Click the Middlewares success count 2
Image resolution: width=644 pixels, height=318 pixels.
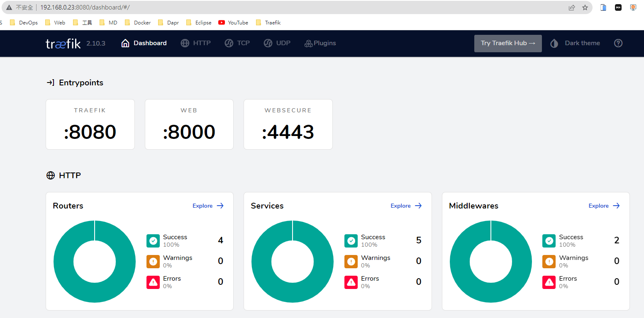click(617, 240)
